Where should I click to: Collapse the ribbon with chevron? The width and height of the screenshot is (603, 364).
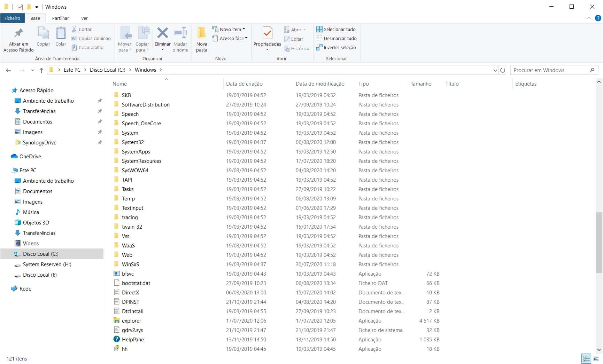point(589,18)
